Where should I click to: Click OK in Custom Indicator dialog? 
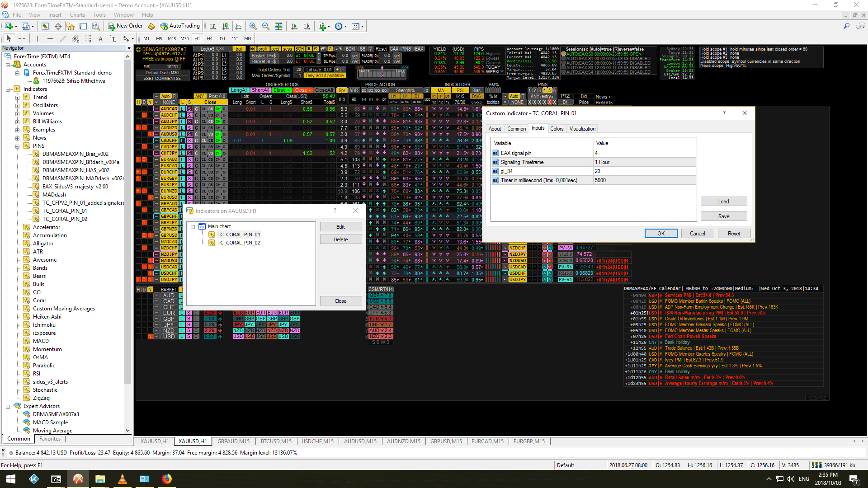661,234
